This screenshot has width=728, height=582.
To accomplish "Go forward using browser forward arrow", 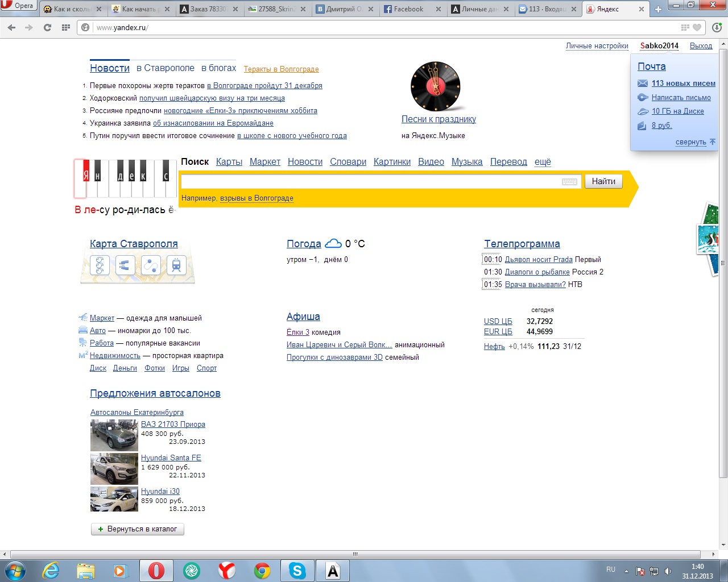I will click(x=29, y=27).
